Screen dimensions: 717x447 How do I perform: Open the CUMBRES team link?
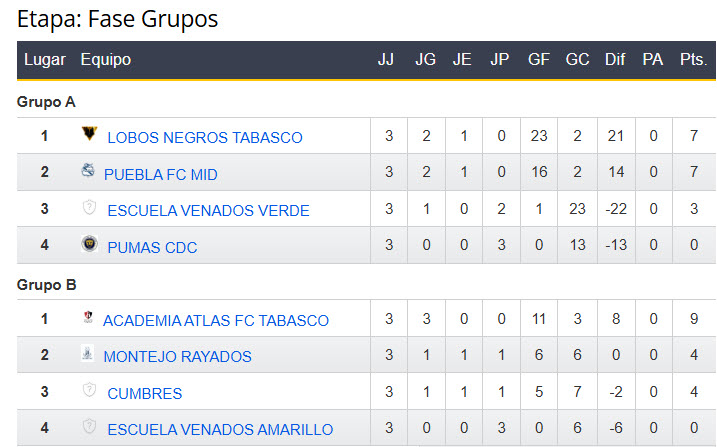pyautogui.click(x=144, y=394)
